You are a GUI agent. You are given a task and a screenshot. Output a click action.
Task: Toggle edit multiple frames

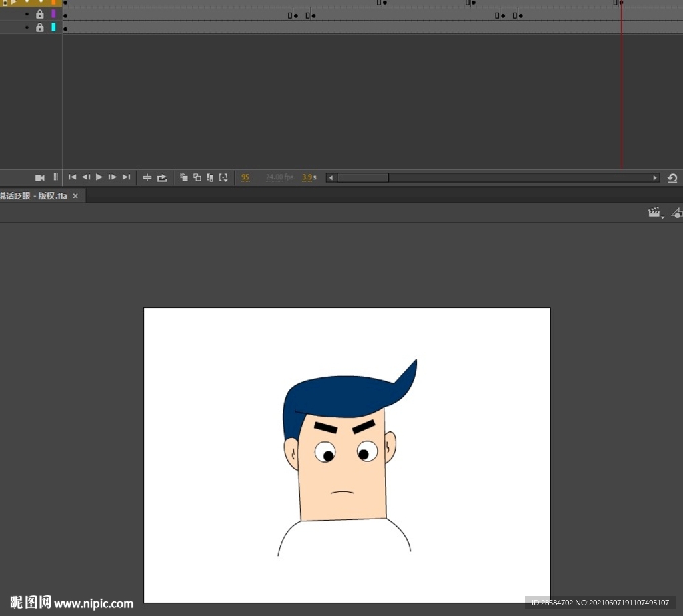210,177
